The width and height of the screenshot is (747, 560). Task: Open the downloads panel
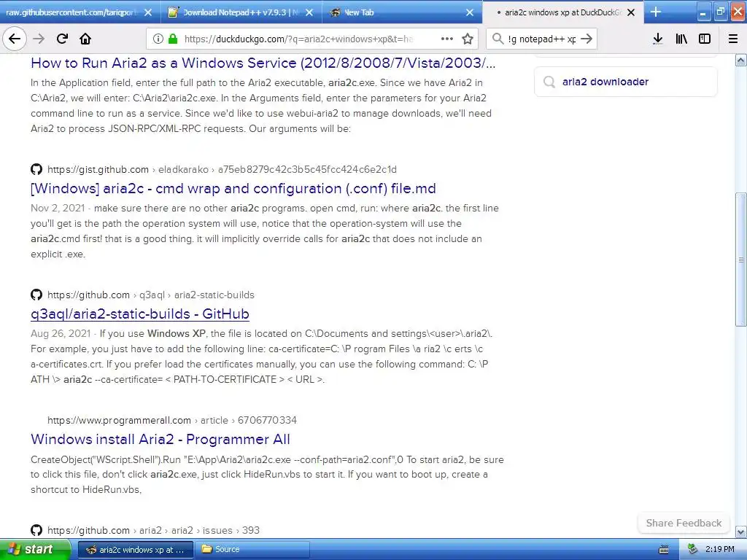(658, 39)
